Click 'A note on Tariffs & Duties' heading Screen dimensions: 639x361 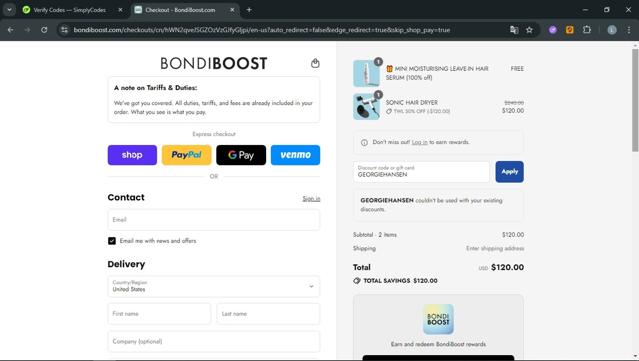155,88
